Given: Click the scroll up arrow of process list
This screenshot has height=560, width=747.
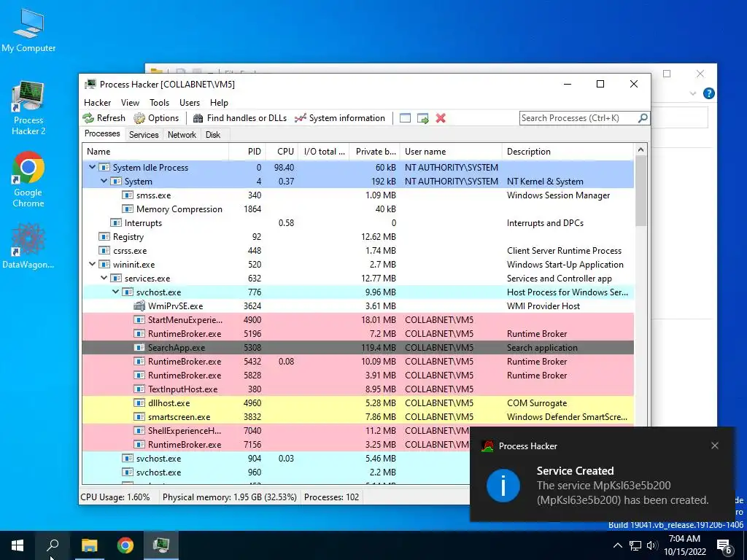Looking at the screenshot, I should click(x=640, y=149).
